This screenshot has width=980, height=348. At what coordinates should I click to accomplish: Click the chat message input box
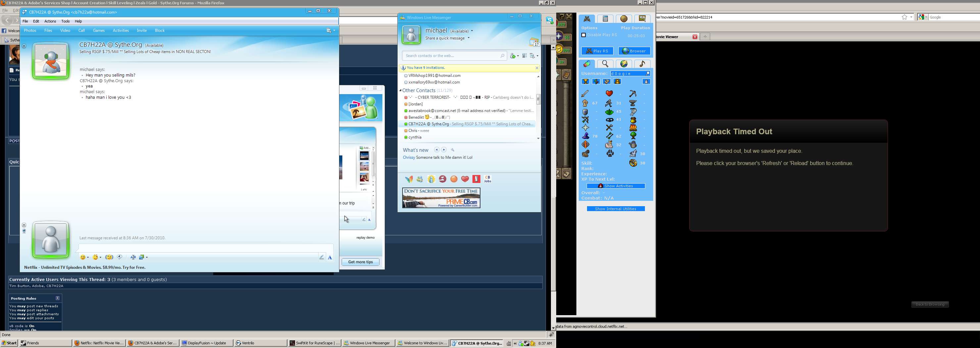205,248
